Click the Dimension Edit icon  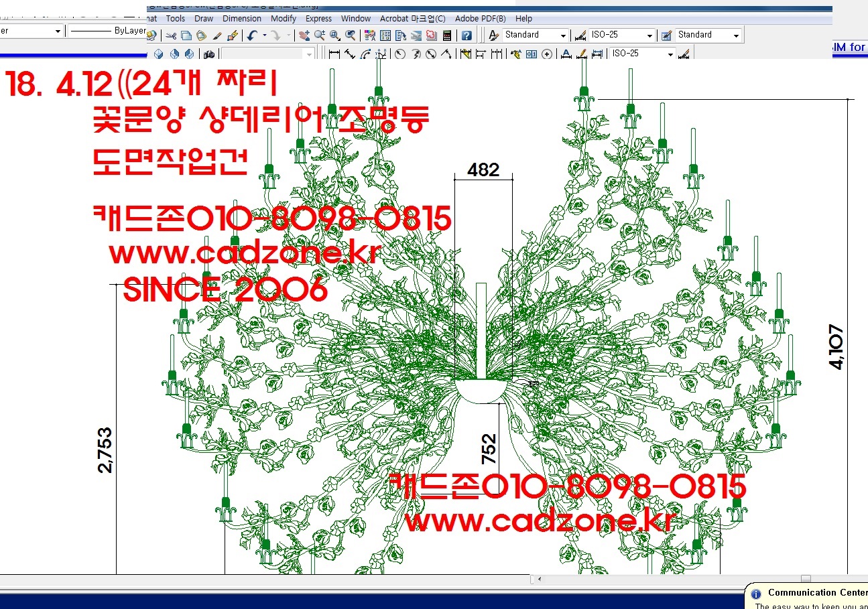tap(566, 54)
